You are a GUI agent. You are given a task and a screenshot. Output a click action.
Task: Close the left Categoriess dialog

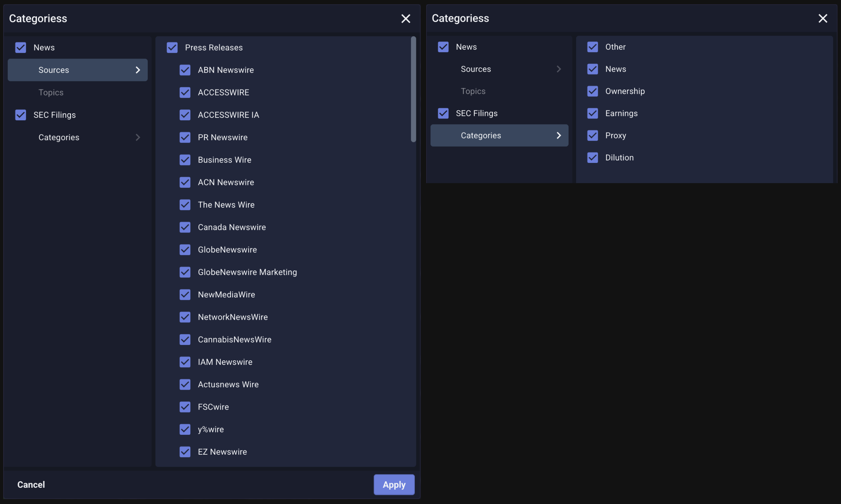[406, 18]
